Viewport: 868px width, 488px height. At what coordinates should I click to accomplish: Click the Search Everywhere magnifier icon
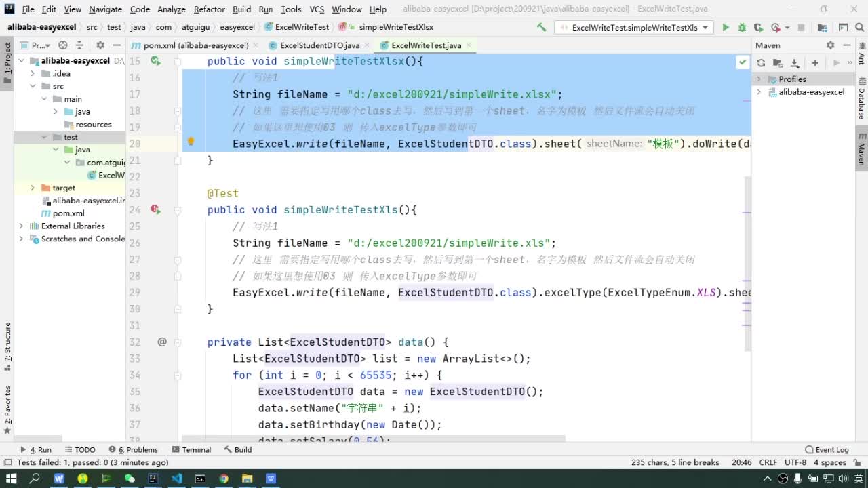click(860, 27)
